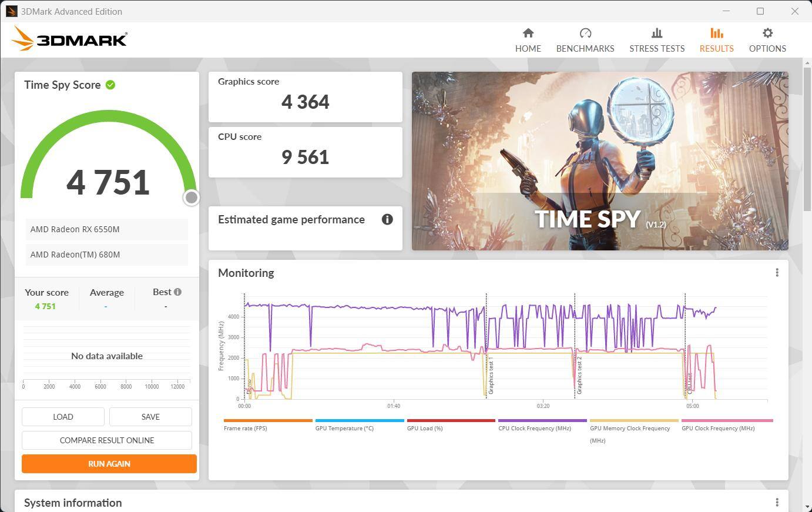
Task: Click the info icon beside Best
Action: coord(177,292)
